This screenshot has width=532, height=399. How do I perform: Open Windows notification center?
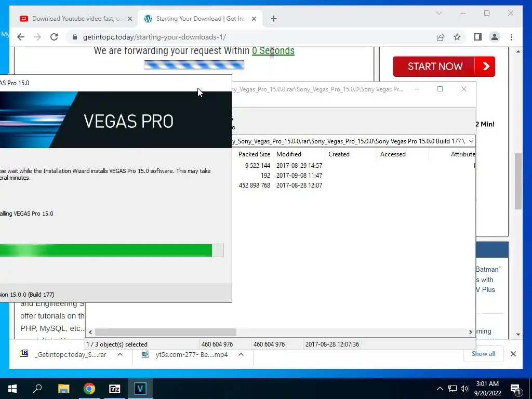[516, 389]
